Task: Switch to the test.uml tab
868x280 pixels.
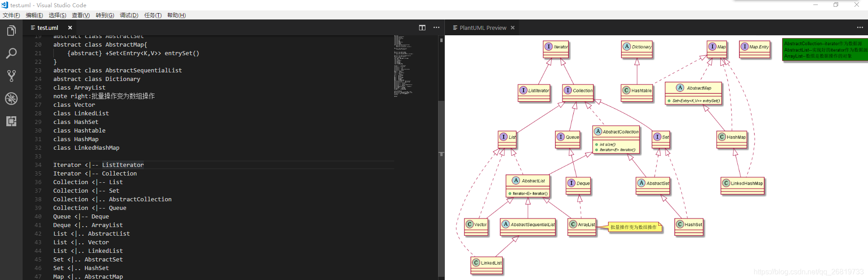Action: point(47,28)
